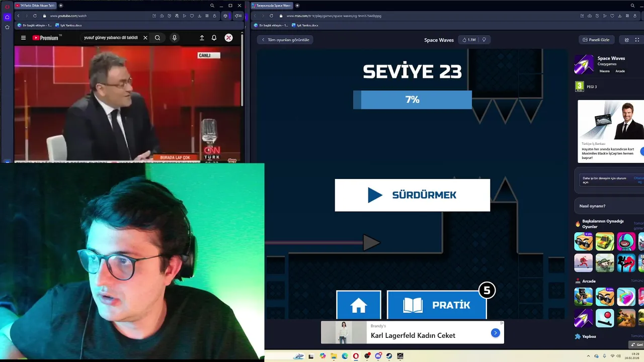Open 'Bir başlık ekleyin' bookmark in left window
The width and height of the screenshot is (644, 362).
(x=35, y=25)
